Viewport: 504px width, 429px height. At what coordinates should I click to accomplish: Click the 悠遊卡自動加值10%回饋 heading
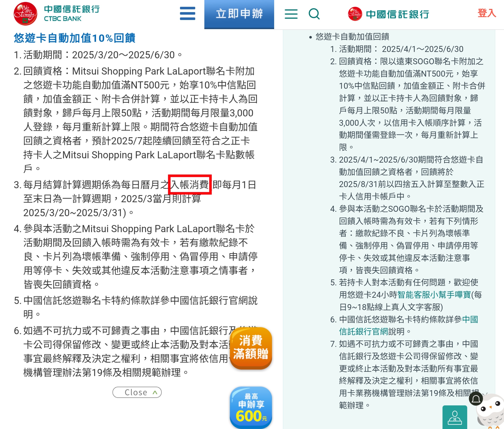(74, 38)
